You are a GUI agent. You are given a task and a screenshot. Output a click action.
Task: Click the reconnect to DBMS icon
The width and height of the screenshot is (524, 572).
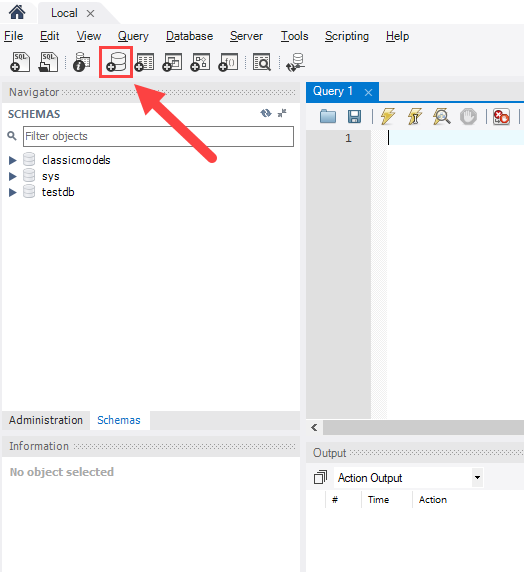(x=295, y=62)
